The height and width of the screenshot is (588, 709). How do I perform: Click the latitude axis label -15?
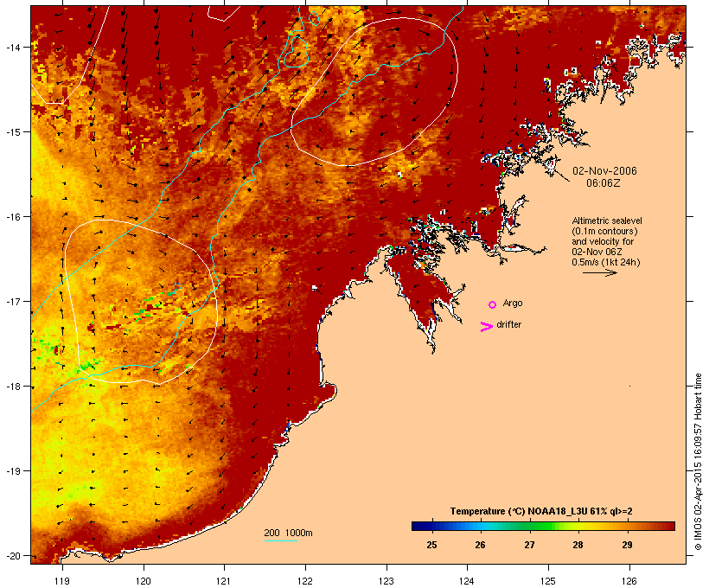(x=13, y=132)
